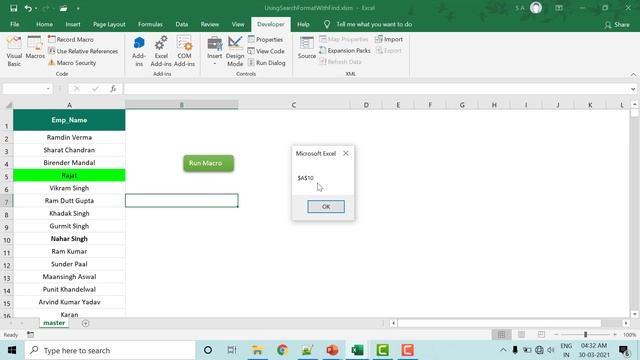640x360 pixels.
Task: Open COM Add-ins
Action: coord(184,51)
